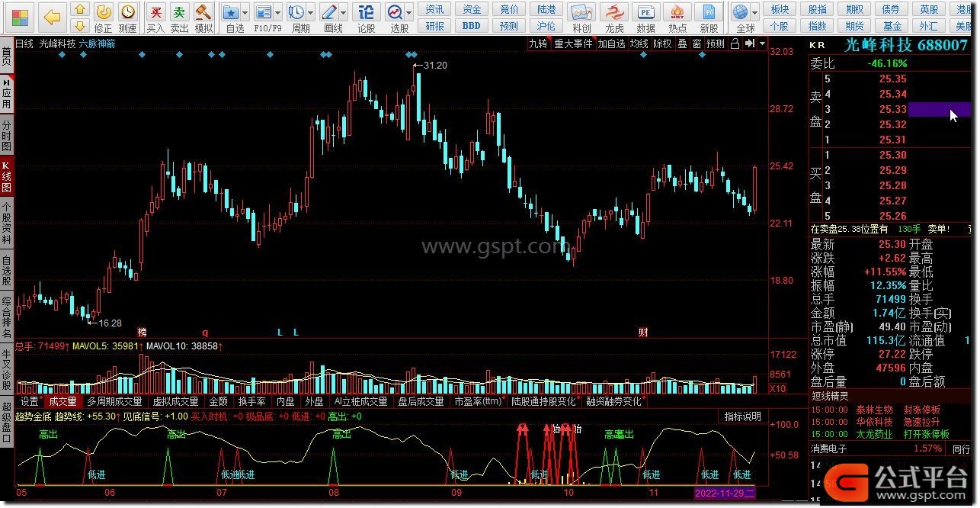Click the 指标说明 indicator description button
The image size is (980, 508).
[742, 416]
